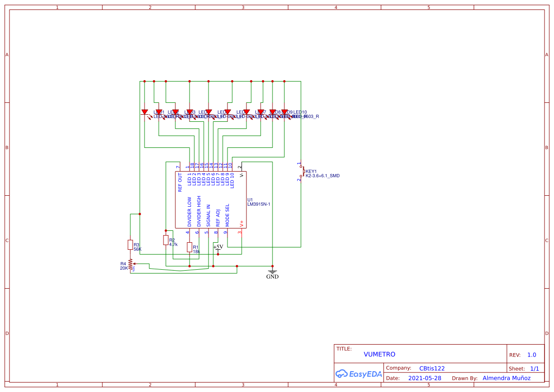The height and width of the screenshot is (392, 554).
Task: Click the REF OUT pin label
Action: coord(180,182)
